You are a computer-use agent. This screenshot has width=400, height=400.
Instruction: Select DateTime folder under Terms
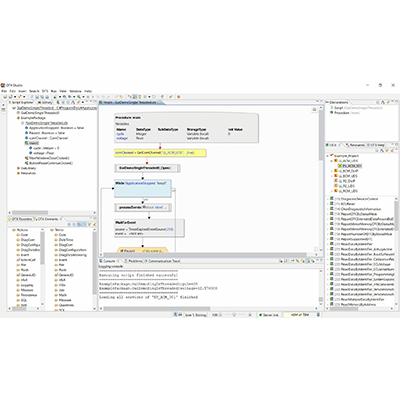coord(63,240)
